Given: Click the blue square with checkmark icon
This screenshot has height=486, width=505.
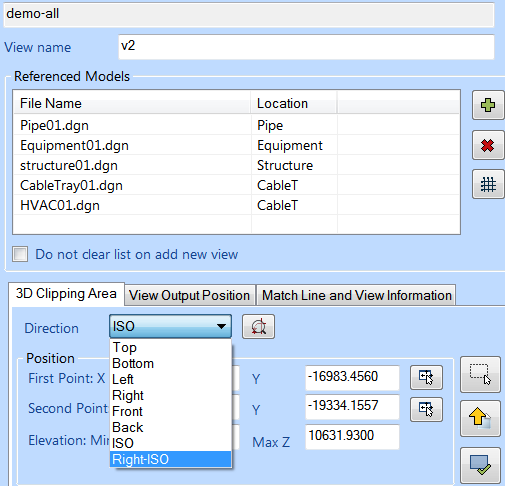Looking at the screenshot, I should tap(480, 465).
